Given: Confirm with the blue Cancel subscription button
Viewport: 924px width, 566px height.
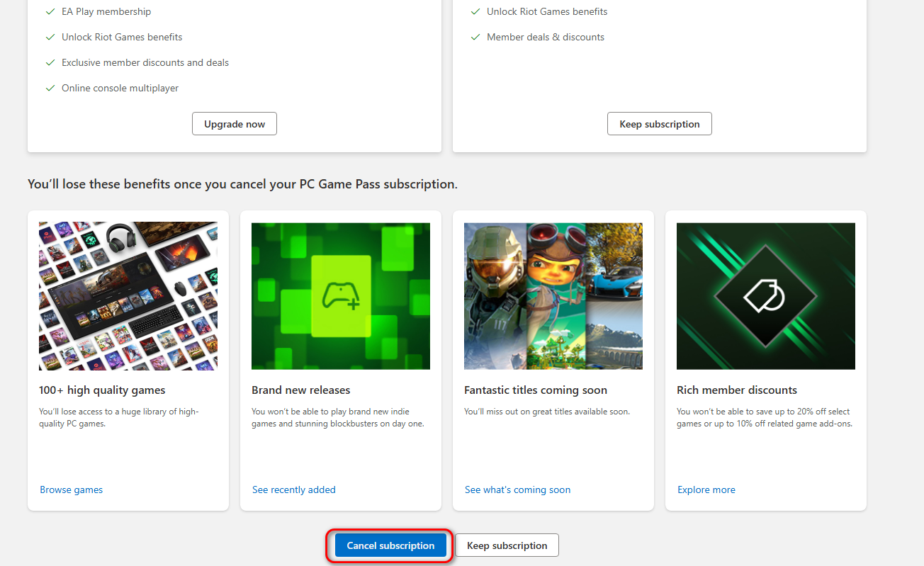Looking at the screenshot, I should pyautogui.click(x=390, y=545).
